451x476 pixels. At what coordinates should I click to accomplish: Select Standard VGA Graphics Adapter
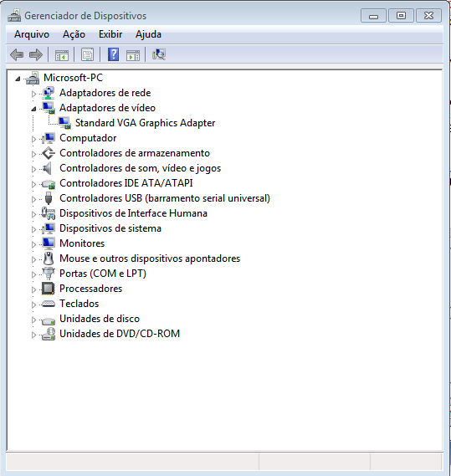tap(145, 123)
